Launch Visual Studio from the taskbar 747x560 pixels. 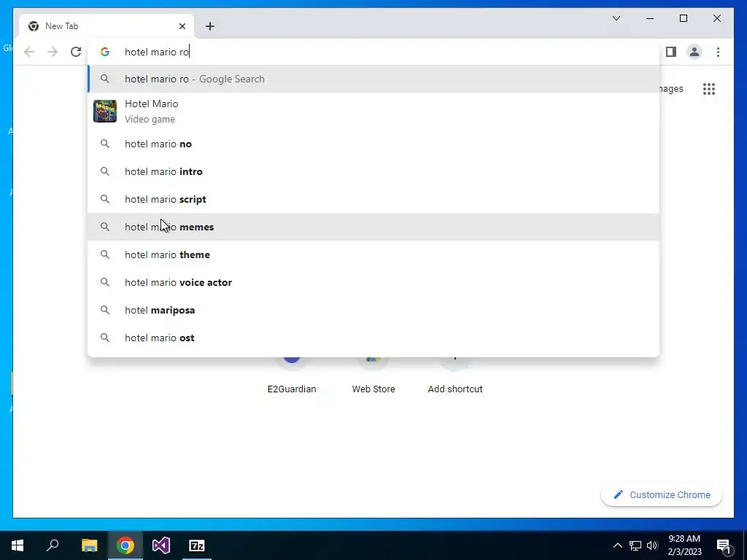(161, 545)
